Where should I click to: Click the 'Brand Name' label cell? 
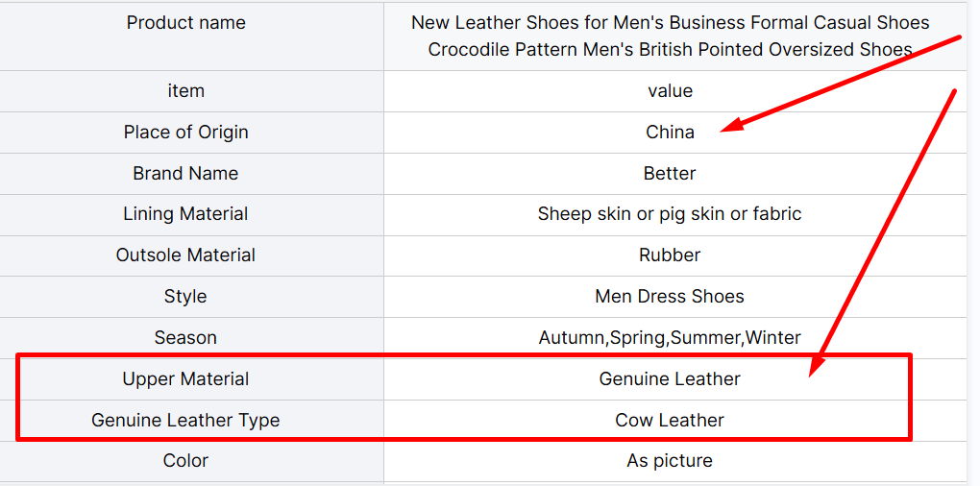(185, 174)
